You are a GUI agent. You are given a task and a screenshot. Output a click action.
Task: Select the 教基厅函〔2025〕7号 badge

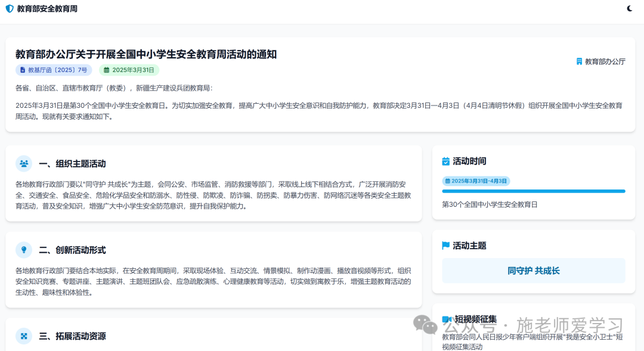coord(54,70)
